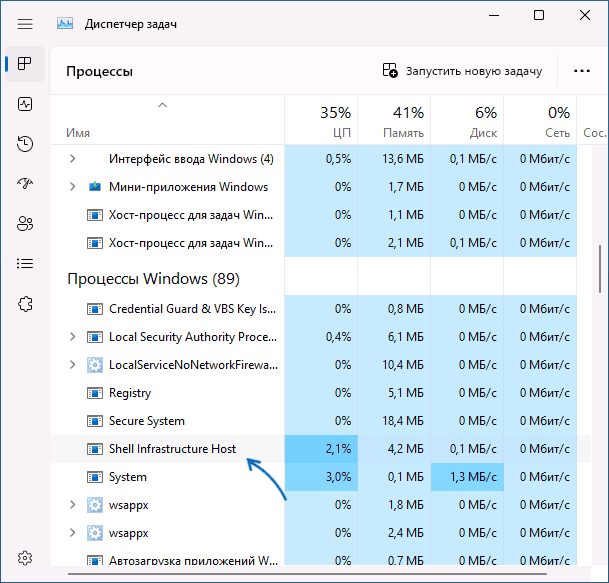This screenshot has height=583, width=609.
Task: Open the App history sidebar icon
Action: pos(25,144)
